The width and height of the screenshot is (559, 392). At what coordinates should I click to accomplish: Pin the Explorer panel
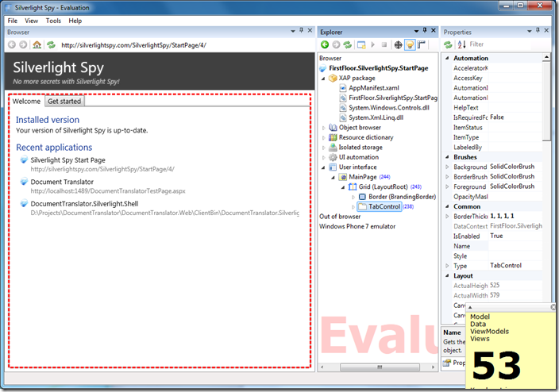(x=425, y=31)
